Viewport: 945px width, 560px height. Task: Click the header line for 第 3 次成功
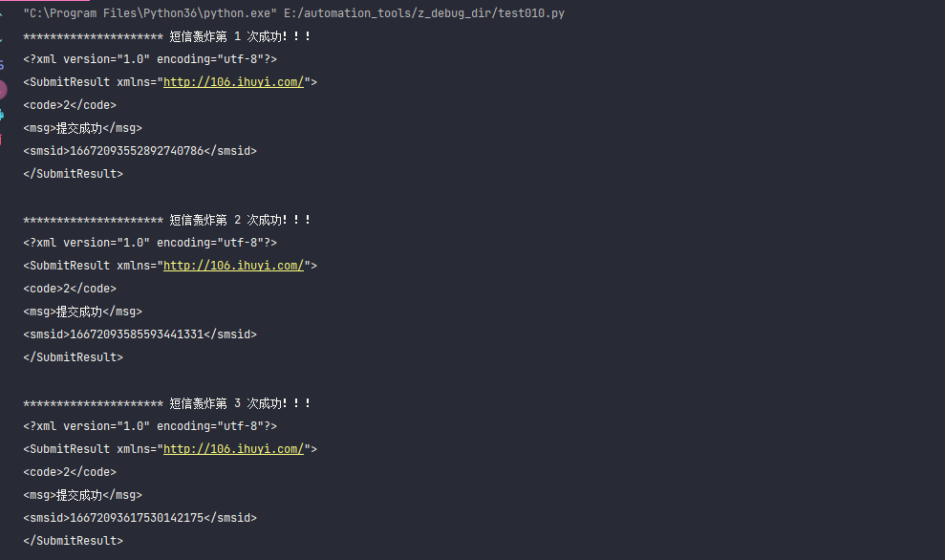pyautogui.click(x=167, y=403)
